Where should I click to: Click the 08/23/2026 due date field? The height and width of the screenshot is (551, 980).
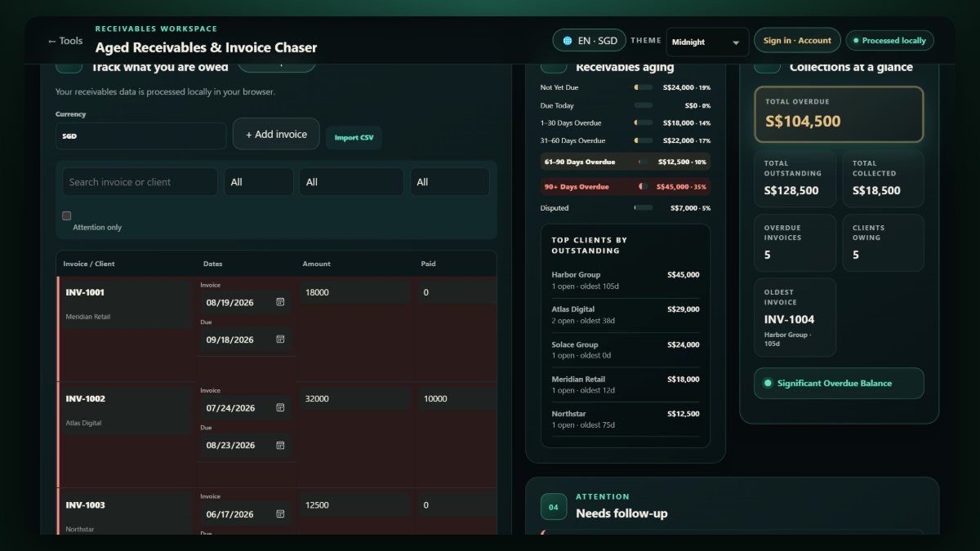(x=245, y=446)
